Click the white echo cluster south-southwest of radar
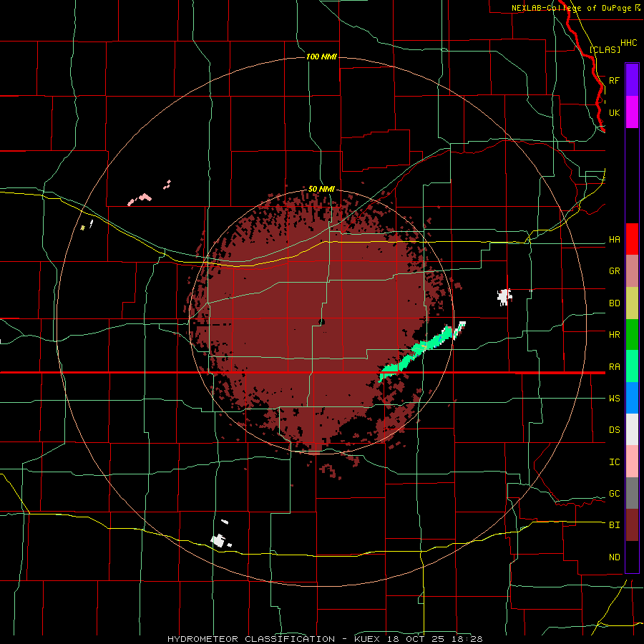The width and height of the screenshot is (644, 644). pos(219,540)
